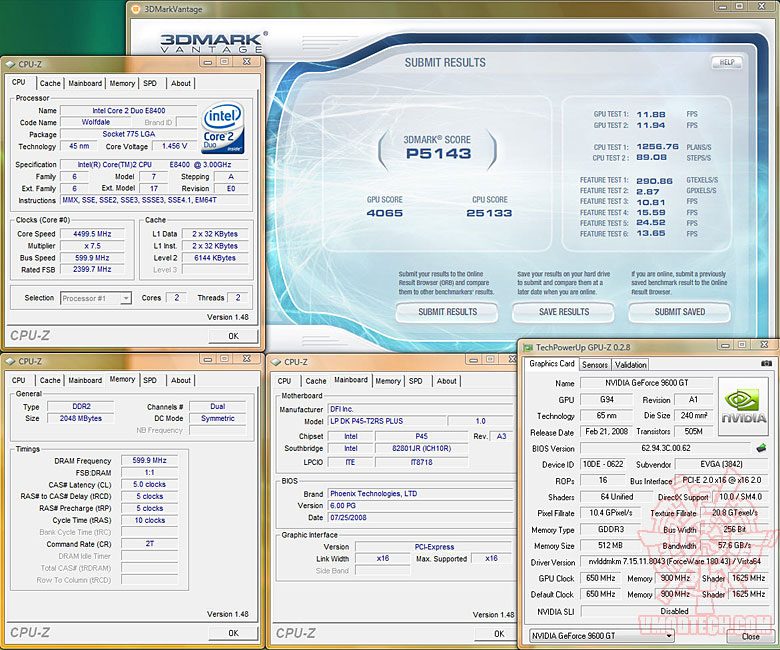Screen dimensions: 780x650
Task: Click the HELP button in 3DMark Vantage
Action: (727, 62)
